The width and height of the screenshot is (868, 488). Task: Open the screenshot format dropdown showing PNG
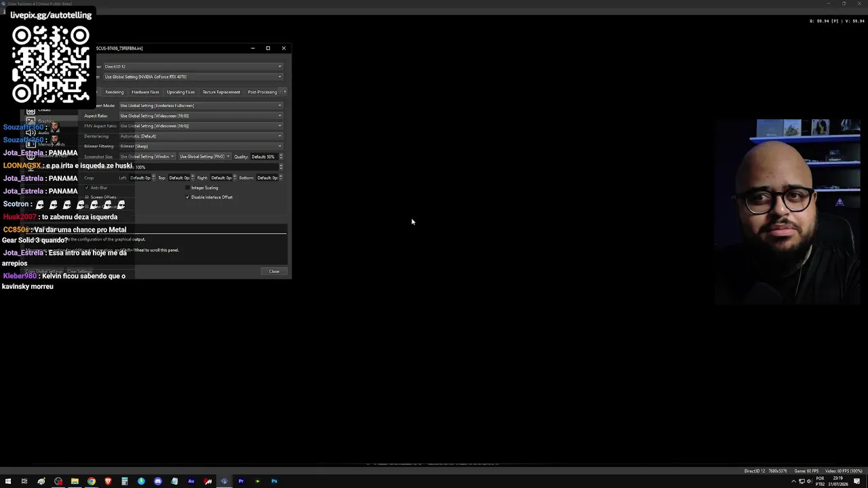[205, 157]
